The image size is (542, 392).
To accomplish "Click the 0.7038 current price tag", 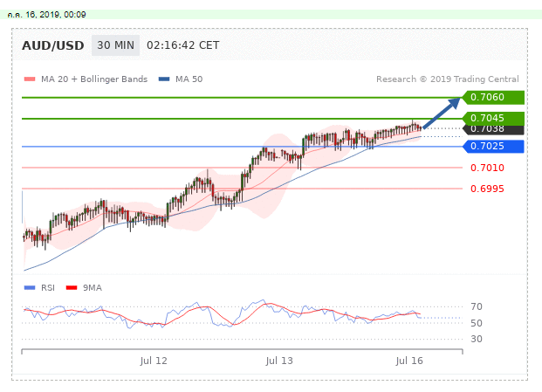I will [x=493, y=129].
